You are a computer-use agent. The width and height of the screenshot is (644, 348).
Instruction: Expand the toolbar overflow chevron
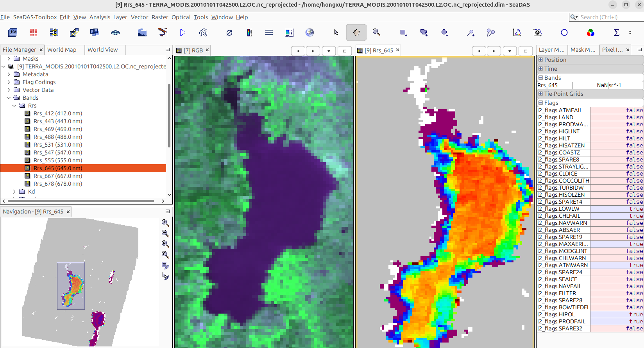click(x=630, y=32)
